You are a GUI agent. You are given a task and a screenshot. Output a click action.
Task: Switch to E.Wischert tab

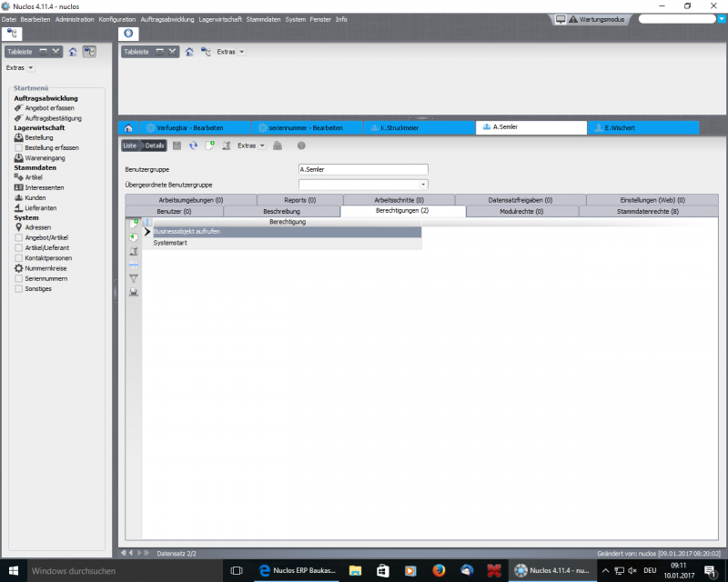[643, 128]
